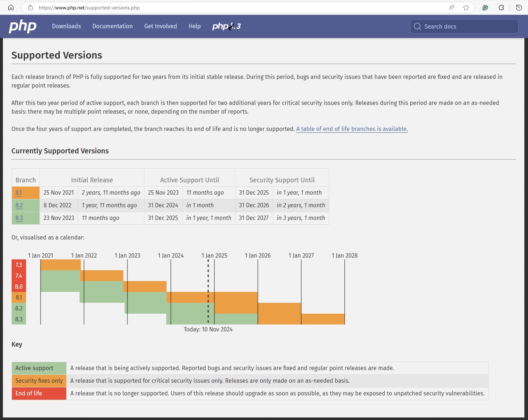Select the 31 Dec 2024 cell
Image resolution: width=528 pixels, height=420 pixels.
click(x=163, y=205)
